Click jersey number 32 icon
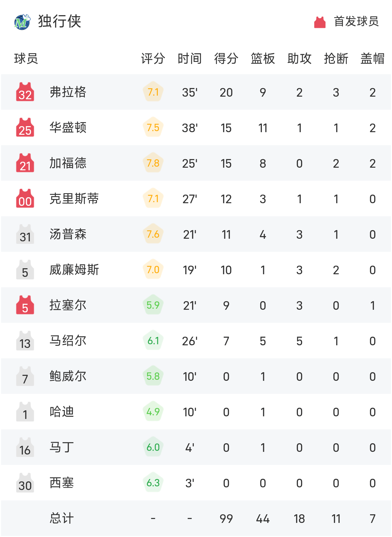The height and width of the screenshot is (537, 392). pyautogui.click(x=25, y=92)
